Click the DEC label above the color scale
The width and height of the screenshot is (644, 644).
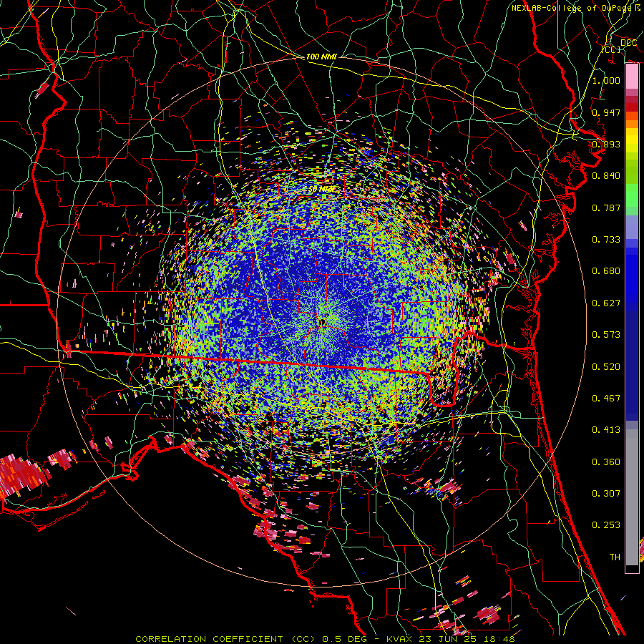pyautogui.click(x=628, y=42)
